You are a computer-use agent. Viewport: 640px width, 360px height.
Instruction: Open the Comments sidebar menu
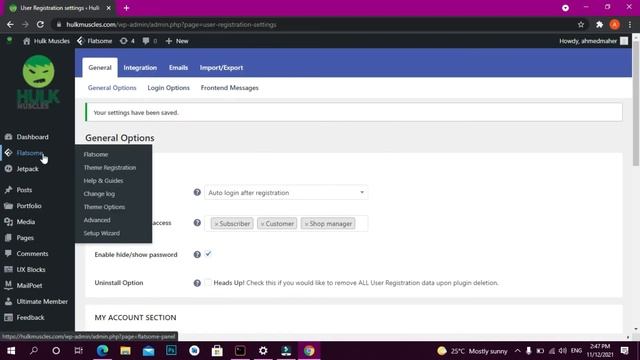point(32,253)
